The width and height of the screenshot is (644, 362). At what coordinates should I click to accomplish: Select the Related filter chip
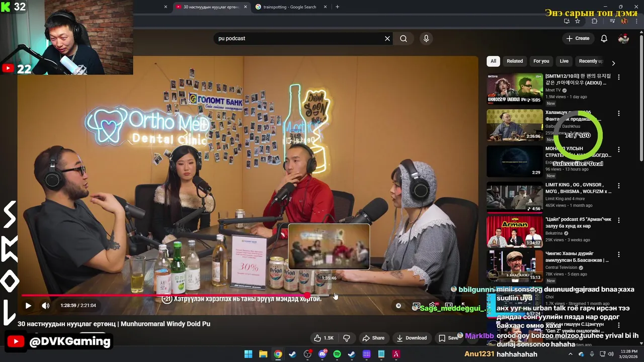click(515, 61)
